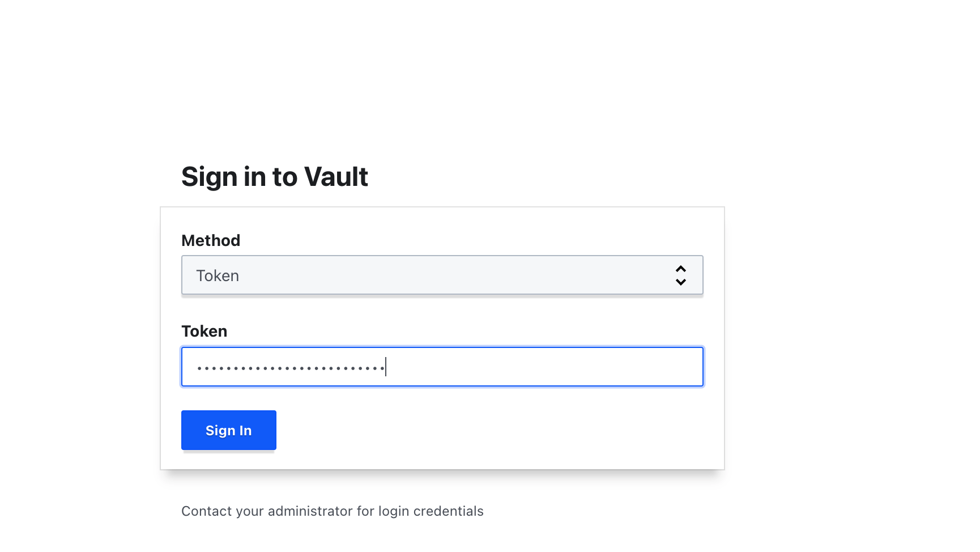The image size is (980, 552).
Task: Click inside the masked token entry box
Action: coord(442,367)
